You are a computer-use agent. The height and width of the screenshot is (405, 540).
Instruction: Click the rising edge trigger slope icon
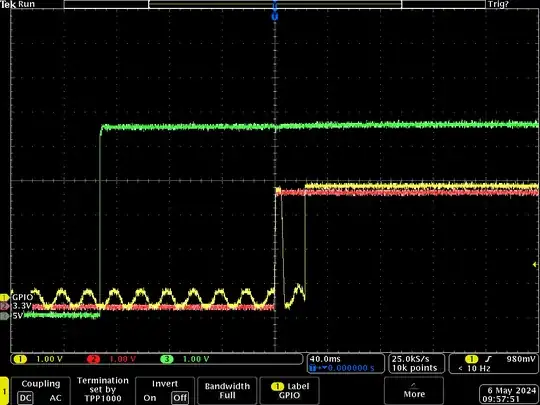tap(488, 359)
